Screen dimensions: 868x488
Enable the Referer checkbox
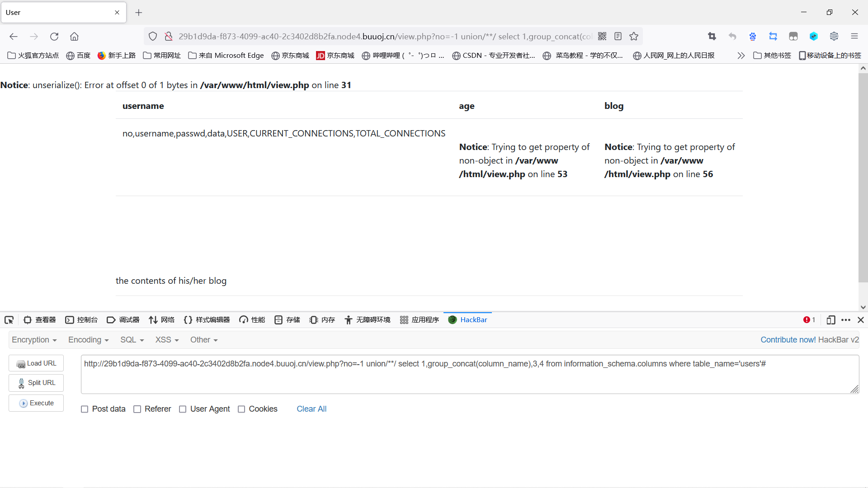[x=137, y=409]
